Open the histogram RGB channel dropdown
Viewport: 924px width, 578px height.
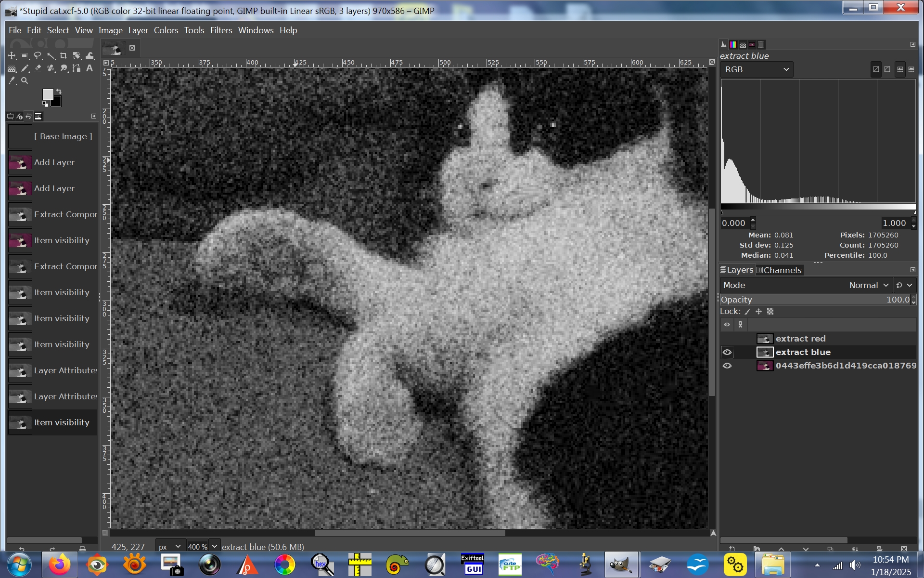pos(757,69)
